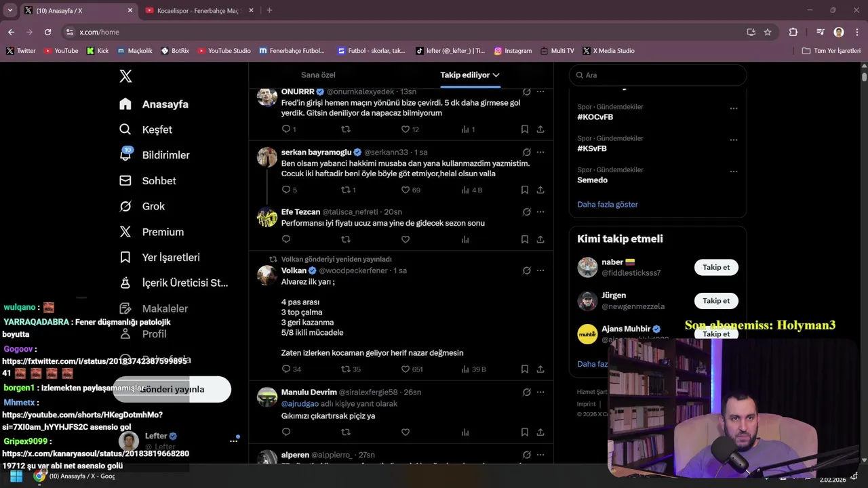Open a new browser tab

(x=269, y=10)
